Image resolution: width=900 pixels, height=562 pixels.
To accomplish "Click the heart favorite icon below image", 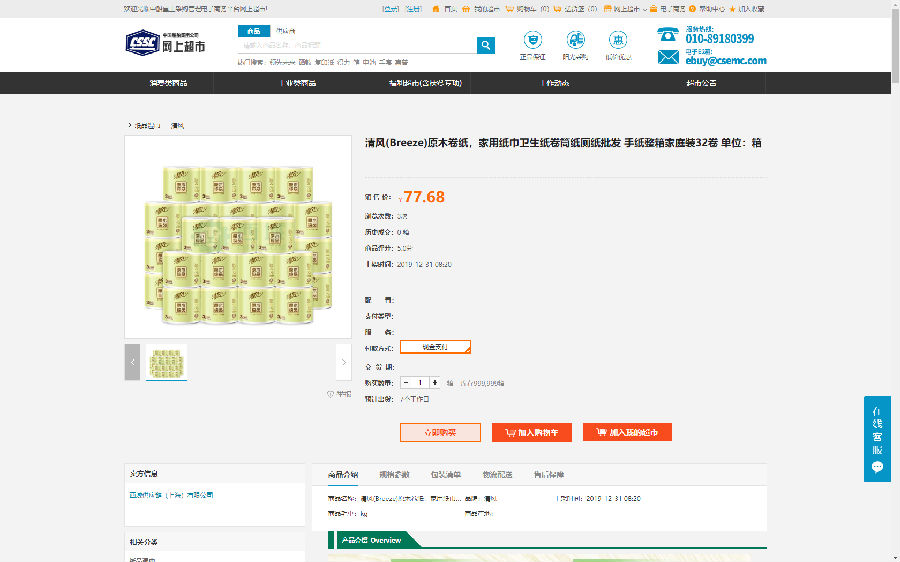I will [330, 394].
